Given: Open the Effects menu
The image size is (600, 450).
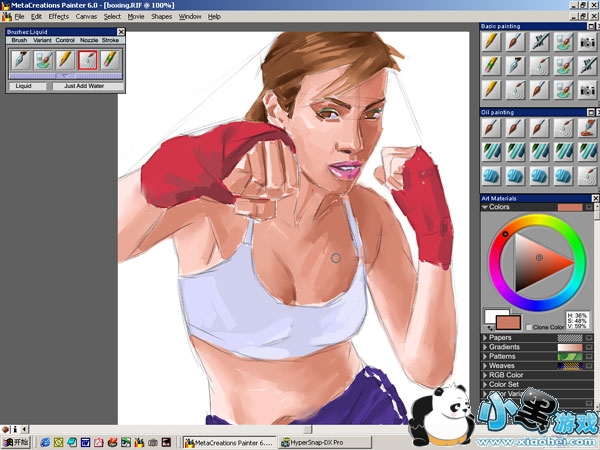Looking at the screenshot, I should click(59, 17).
